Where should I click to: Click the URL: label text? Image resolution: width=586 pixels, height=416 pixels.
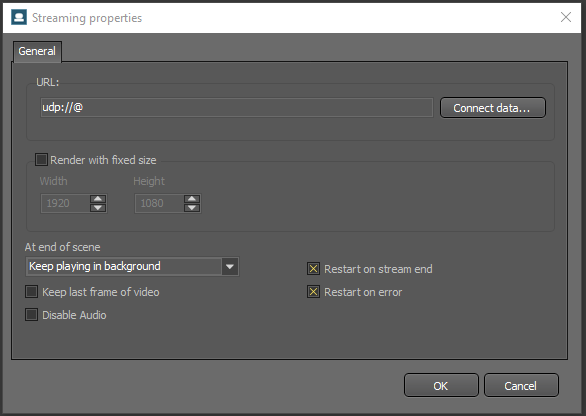[x=47, y=82]
